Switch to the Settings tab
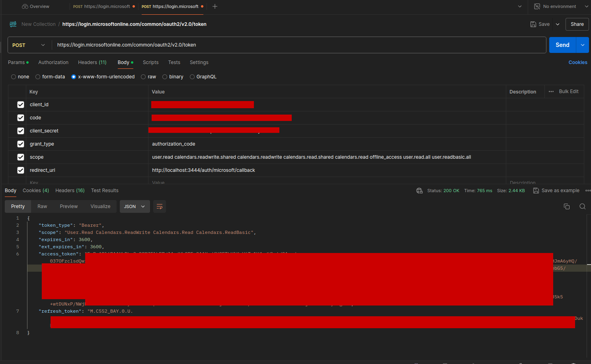Viewport: 591px width, 364px height. [x=199, y=62]
